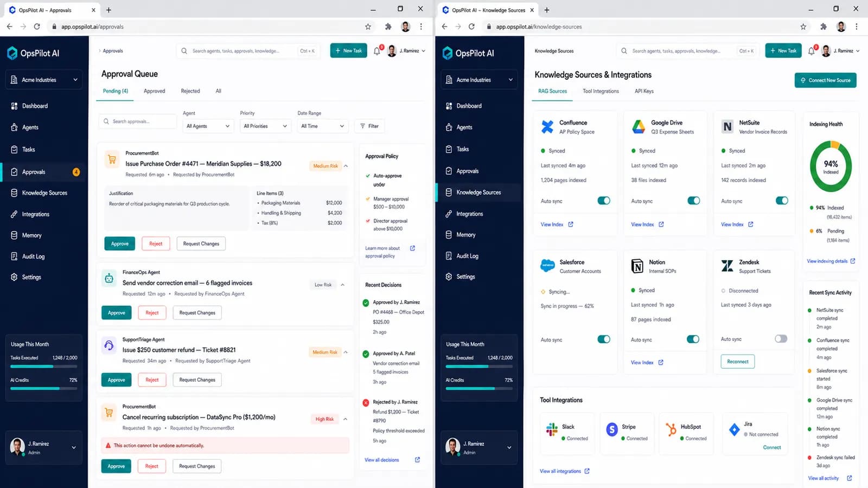Expand the J. Ramirez profile menu in the Knowledge Sources sidebar
This screenshot has width=868, height=488.
(x=509, y=448)
